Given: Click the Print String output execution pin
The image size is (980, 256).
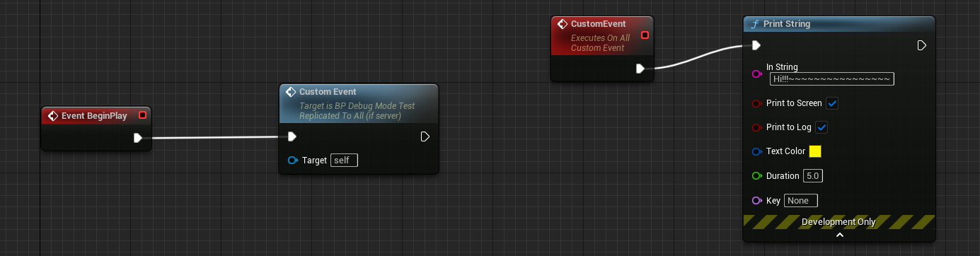Looking at the screenshot, I should (922, 45).
